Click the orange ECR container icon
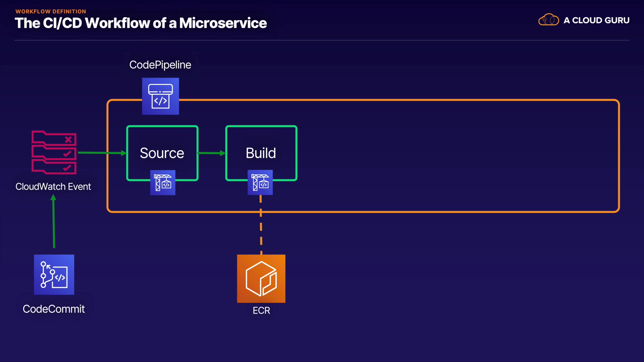The height and width of the screenshot is (362, 644). 261,279
